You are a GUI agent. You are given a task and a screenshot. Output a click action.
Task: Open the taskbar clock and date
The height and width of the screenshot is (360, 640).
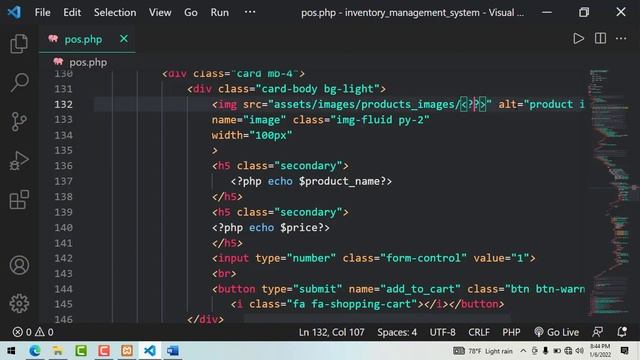pos(600,351)
